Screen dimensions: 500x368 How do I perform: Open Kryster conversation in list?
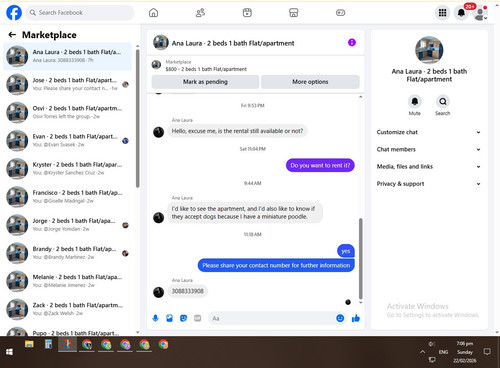(67, 169)
